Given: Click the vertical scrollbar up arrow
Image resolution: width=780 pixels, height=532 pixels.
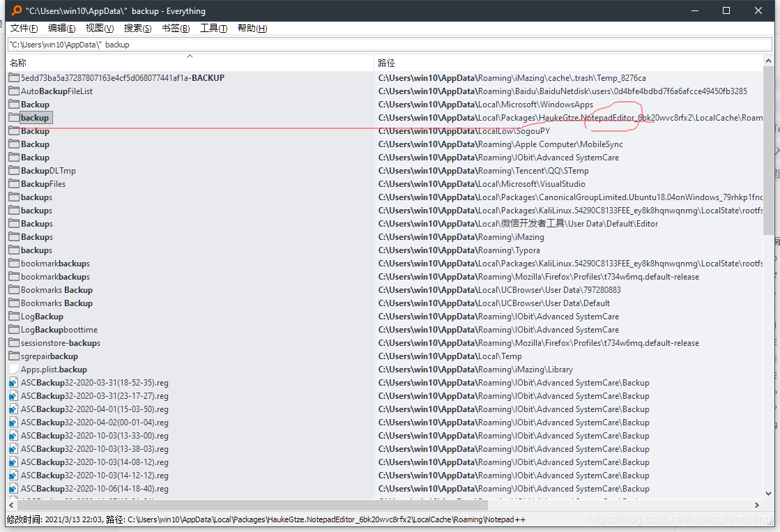Looking at the screenshot, I should pyautogui.click(x=769, y=60).
